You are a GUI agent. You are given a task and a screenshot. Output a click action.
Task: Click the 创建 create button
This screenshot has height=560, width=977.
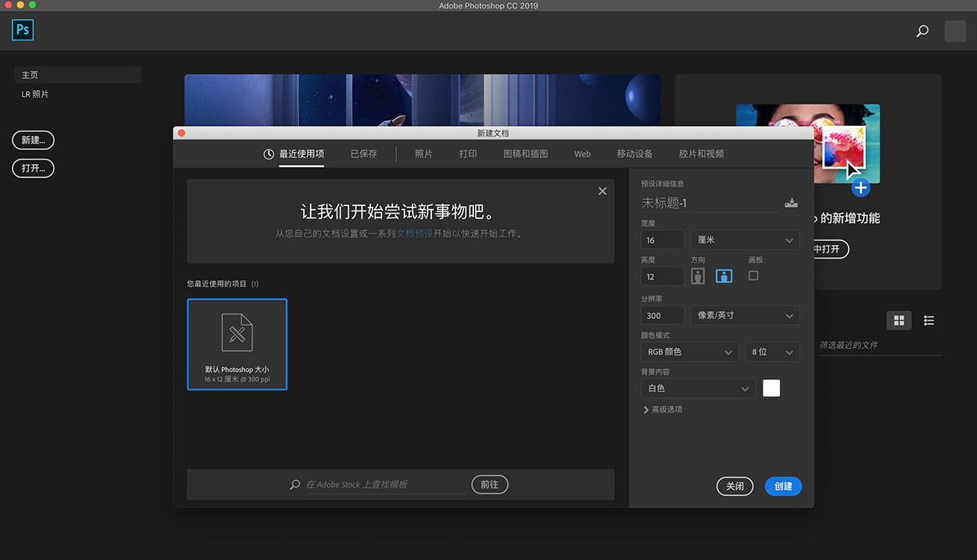coord(783,486)
